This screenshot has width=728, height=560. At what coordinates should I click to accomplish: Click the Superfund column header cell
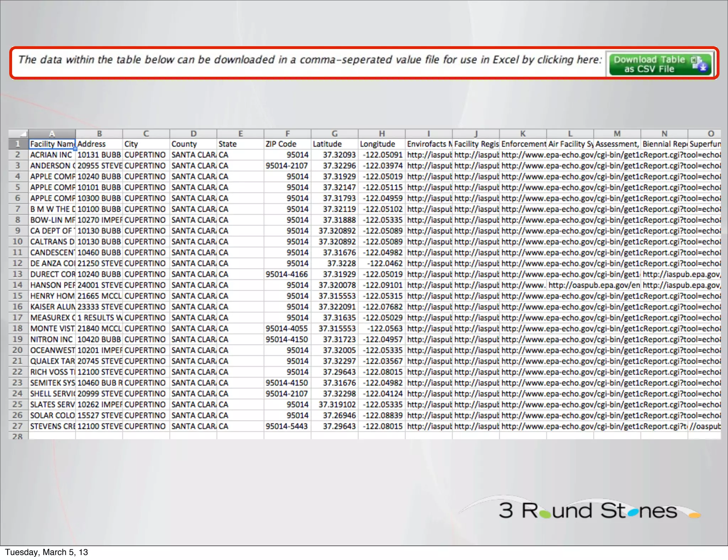[705, 144]
